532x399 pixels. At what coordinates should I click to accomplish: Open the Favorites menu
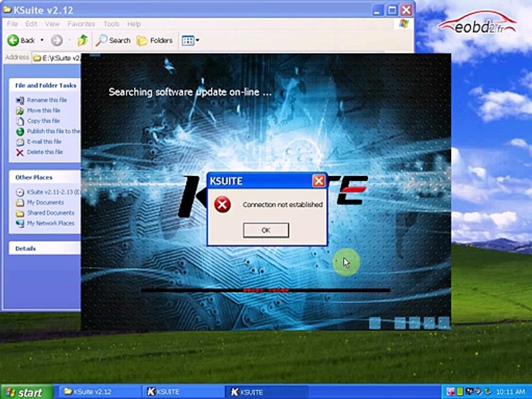(x=81, y=24)
